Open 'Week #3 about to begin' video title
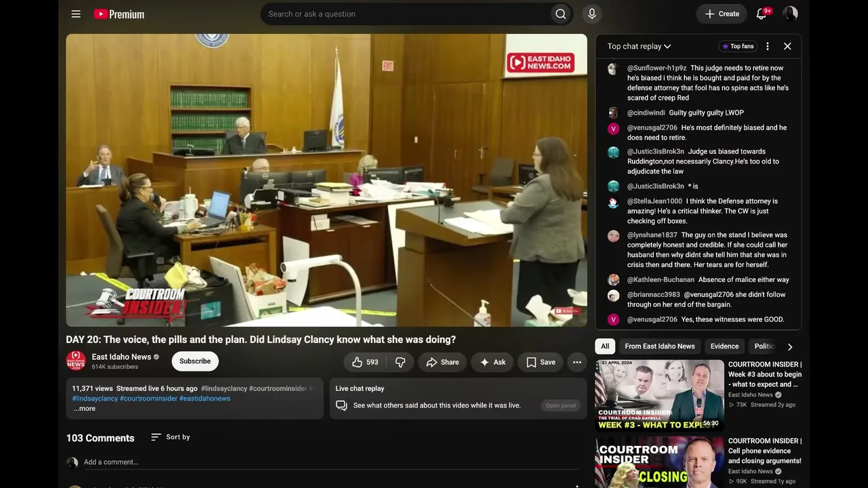Screen dimensions: 868x488 point(765,374)
